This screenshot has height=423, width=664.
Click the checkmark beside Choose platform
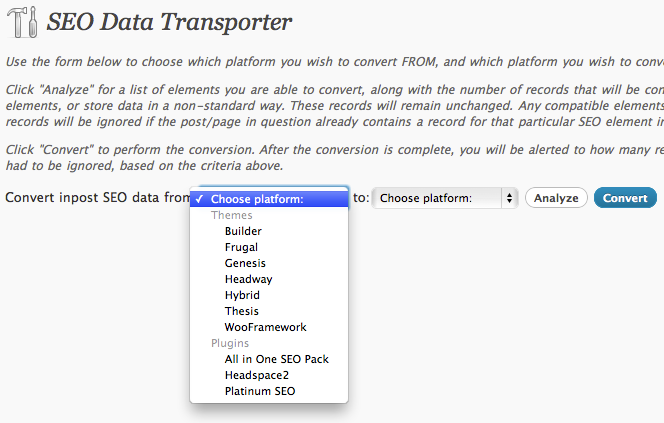pyautogui.click(x=201, y=199)
